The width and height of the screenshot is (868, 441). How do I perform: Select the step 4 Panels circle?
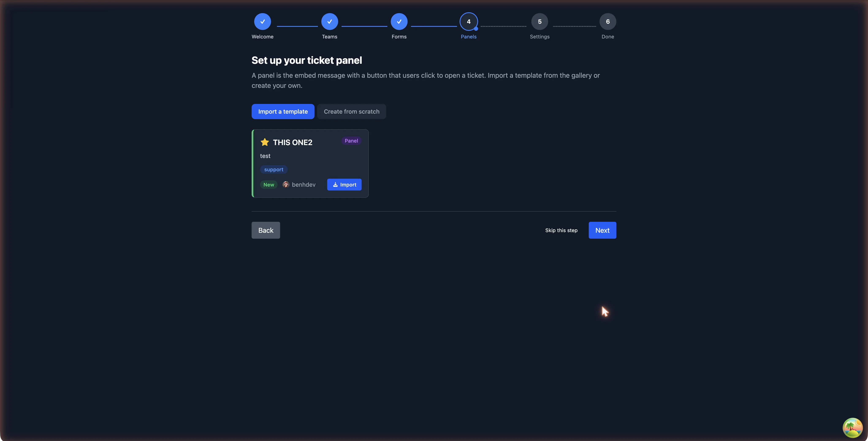[468, 22]
